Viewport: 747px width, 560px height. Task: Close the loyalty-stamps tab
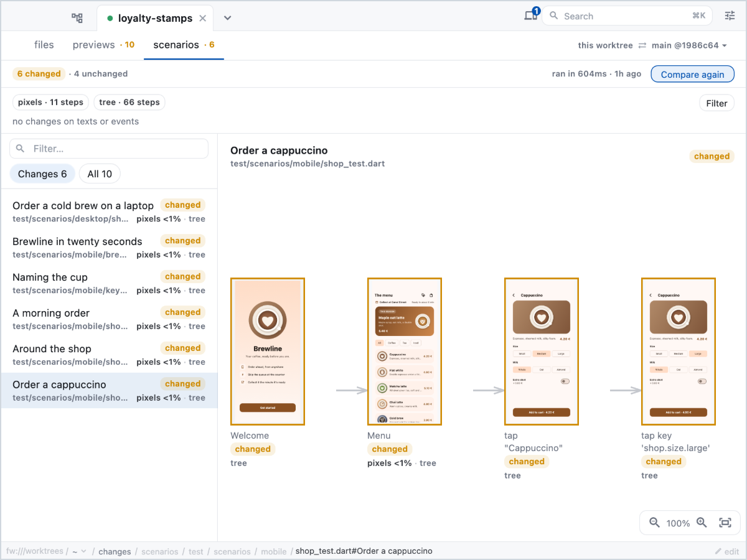202,19
